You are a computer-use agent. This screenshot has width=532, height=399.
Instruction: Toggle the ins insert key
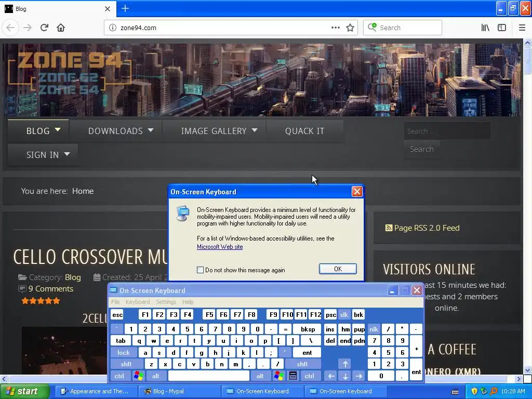(x=330, y=329)
